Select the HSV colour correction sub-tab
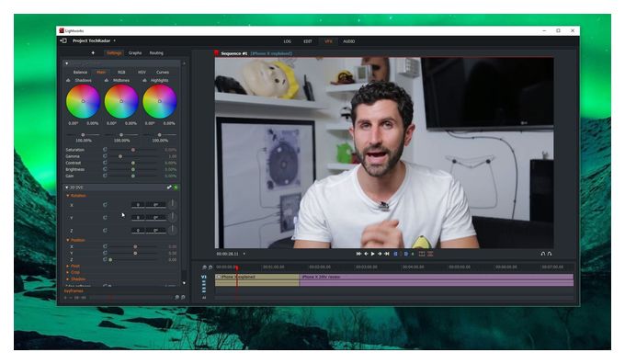 (x=142, y=73)
